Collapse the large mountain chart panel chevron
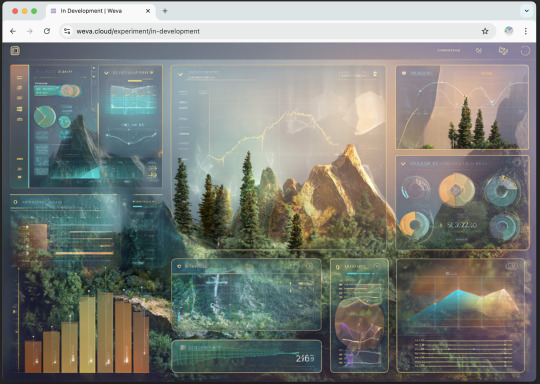Screen dimensions: 540x384 point(180,74)
